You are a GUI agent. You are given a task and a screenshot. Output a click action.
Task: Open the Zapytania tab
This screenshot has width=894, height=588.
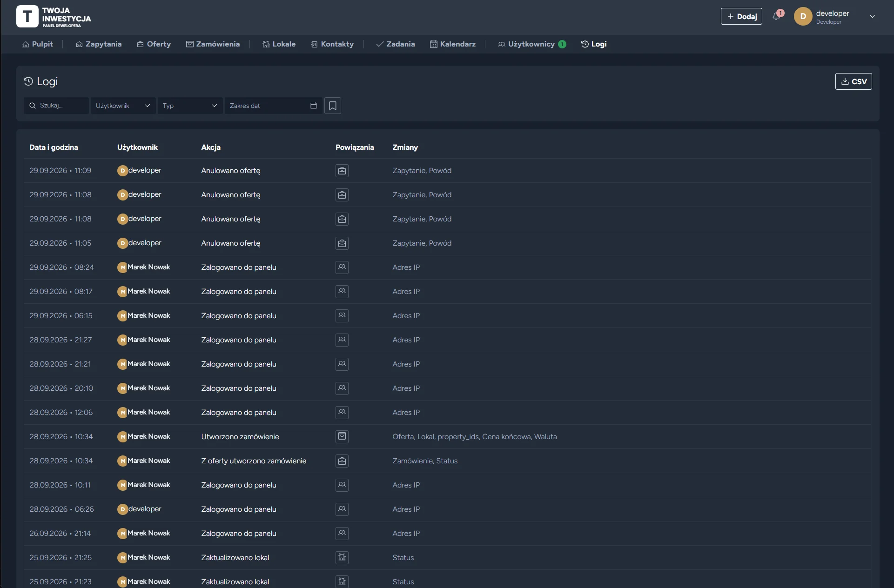[99, 44]
